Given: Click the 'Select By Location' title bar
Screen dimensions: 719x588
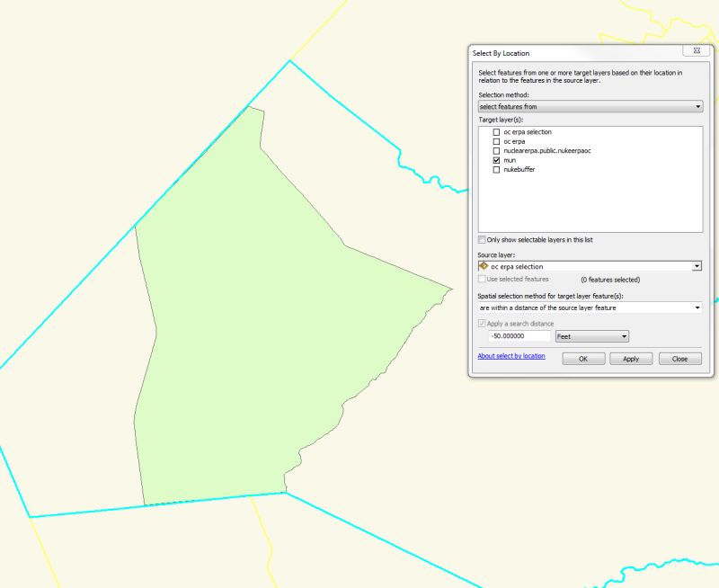Looking at the screenshot, I should point(575,53).
